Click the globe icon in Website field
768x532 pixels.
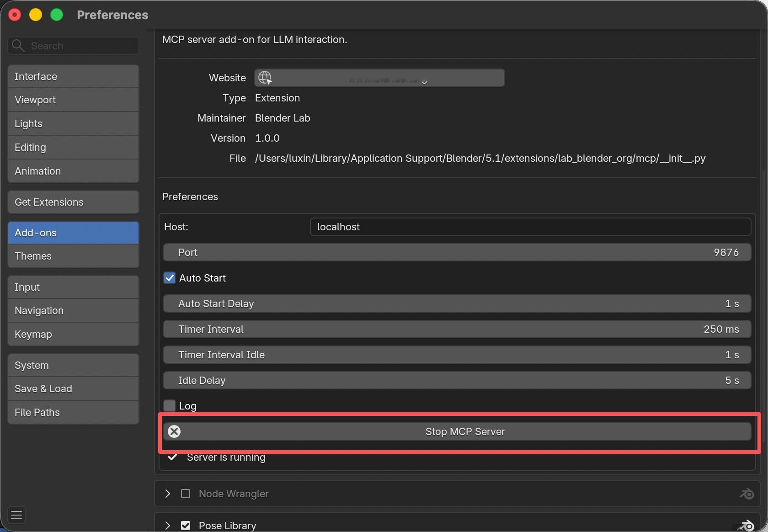click(x=265, y=78)
